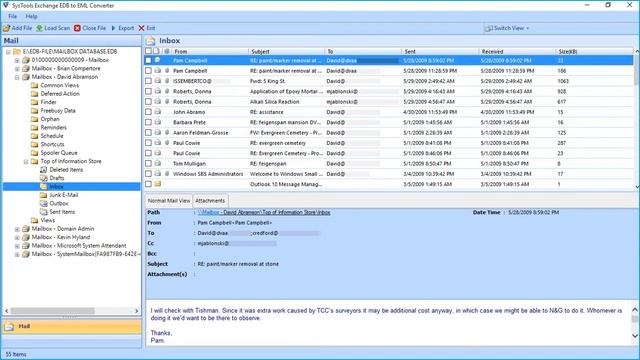
Task: Click the Export arrow icon
Action: click(x=113, y=28)
